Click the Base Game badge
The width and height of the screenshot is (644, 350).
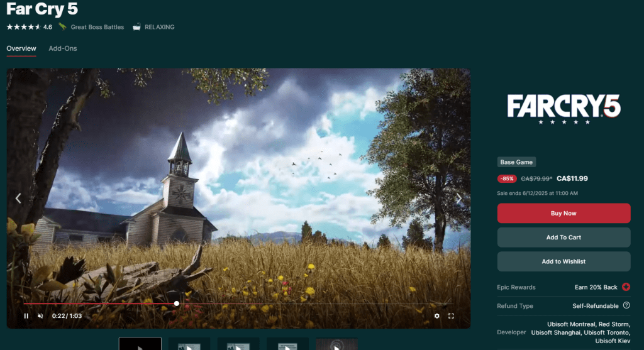pyautogui.click(x=516, y=162)
